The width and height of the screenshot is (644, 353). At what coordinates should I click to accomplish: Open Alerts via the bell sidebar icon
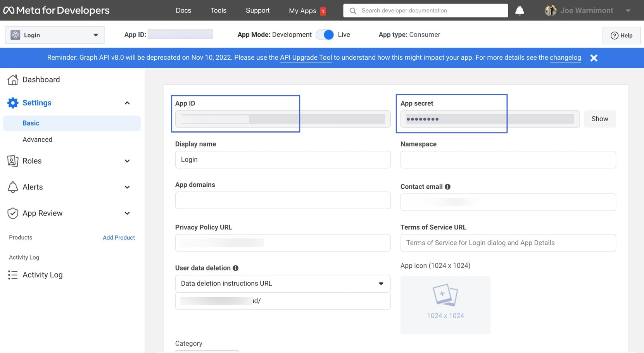click(x=13, y=187)
